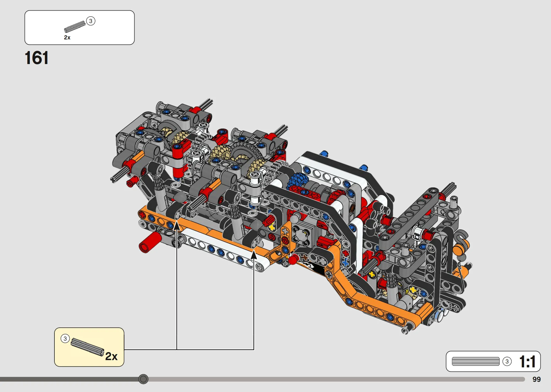The image size is (551, 392).
Task: Click the 1:1 scale axle reference image
Action: click(x=476, y=361)
